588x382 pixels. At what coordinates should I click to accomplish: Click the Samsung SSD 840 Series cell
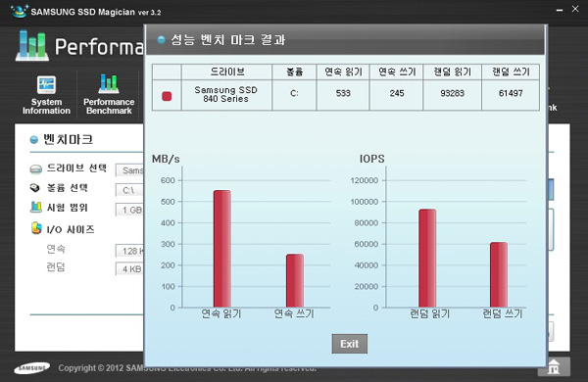click(x=226, y=95)
